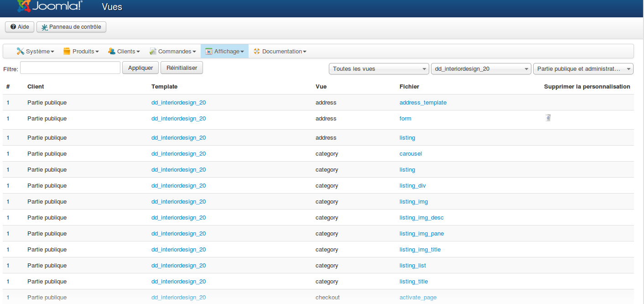Open the Produits menu
The width and height of the screenshot is (644, 304).
(81, 51)
